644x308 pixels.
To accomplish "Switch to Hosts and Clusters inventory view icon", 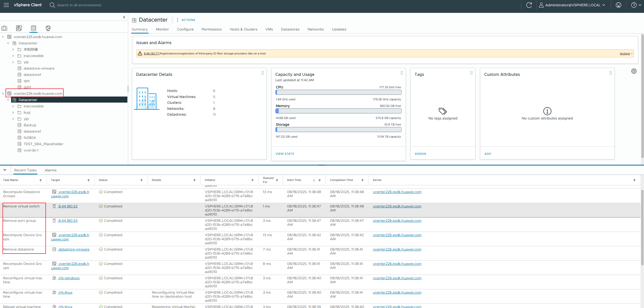I will coord(5,28).
